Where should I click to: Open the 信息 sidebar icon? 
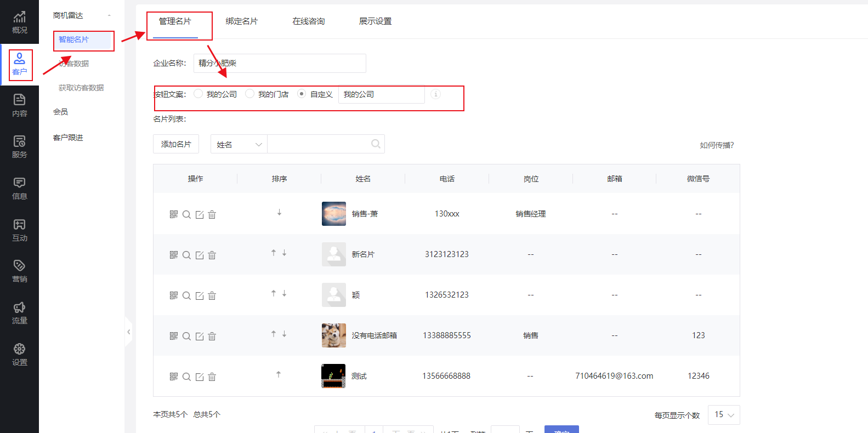[19, 189]
